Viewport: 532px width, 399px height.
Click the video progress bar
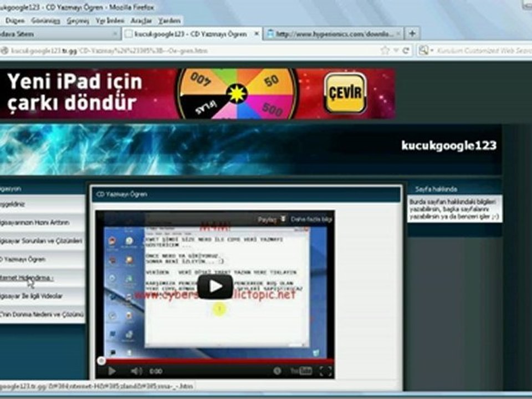coord(215,361)
